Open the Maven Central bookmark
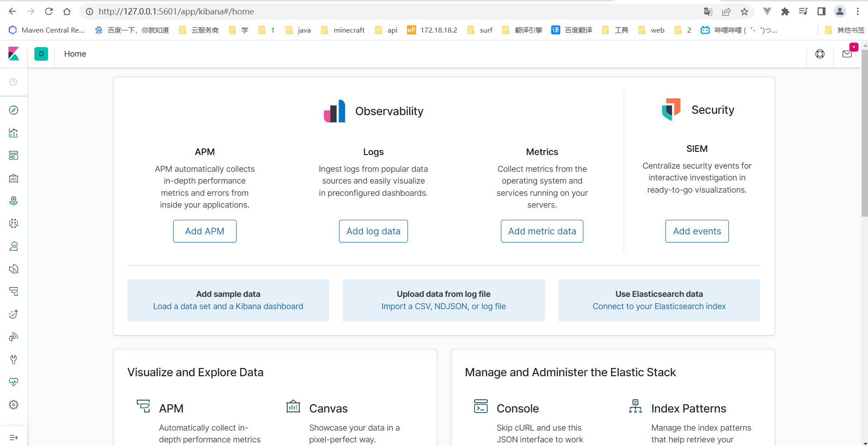868x446 pixels. pos(47,30)
